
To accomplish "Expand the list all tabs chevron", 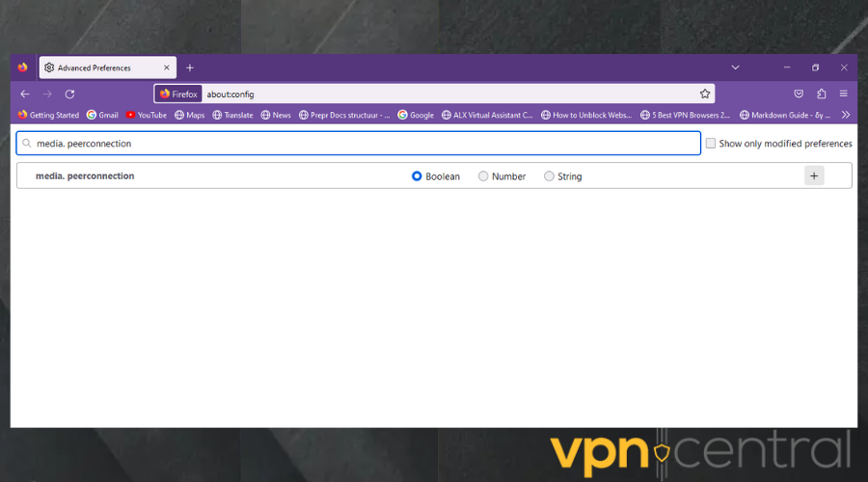I will [x=735, y=67].
